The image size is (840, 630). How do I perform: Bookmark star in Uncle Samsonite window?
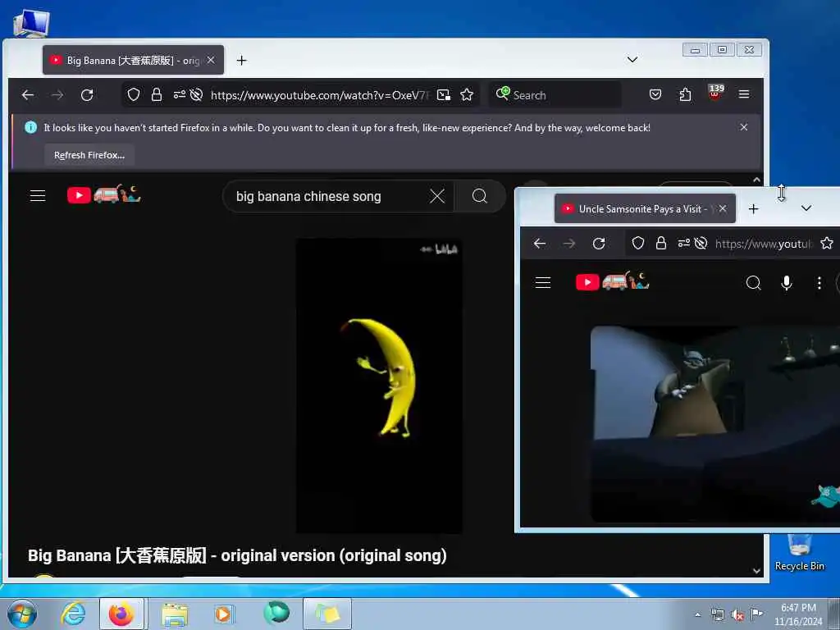[x=827, y=244]
